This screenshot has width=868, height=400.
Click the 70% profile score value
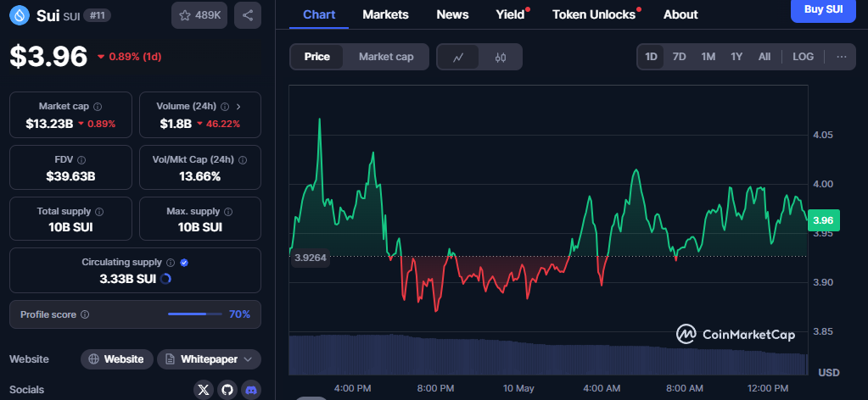click(239, 314)
